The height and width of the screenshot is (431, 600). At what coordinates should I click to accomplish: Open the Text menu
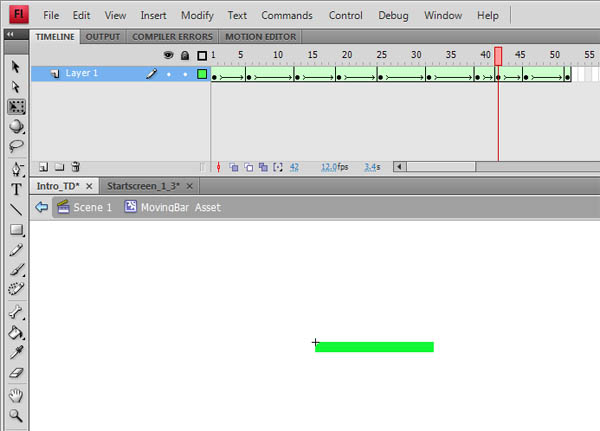pos(237,15)
